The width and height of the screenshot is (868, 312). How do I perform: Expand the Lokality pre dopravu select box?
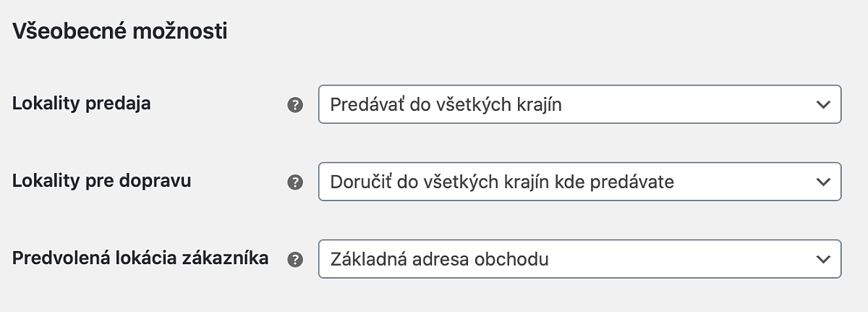(x=579, y=182)
